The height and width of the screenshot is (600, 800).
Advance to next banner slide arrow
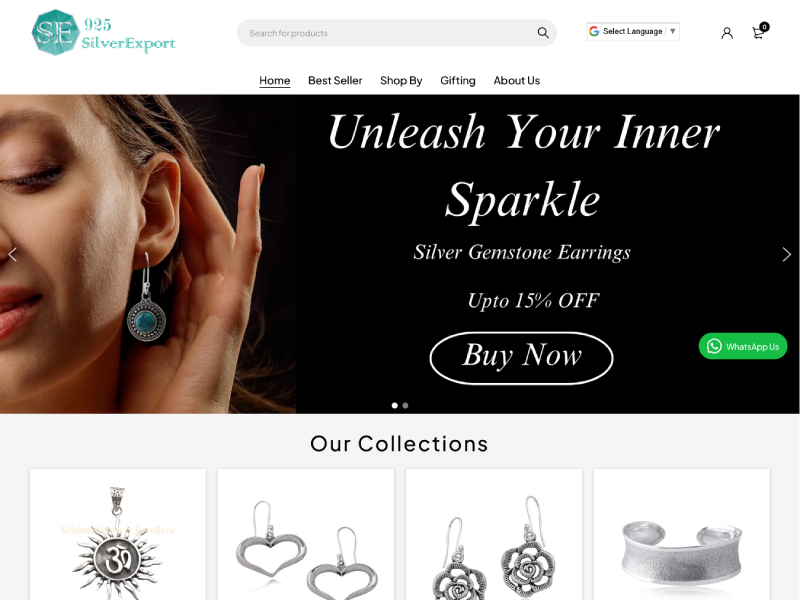(x=786, y=254)
